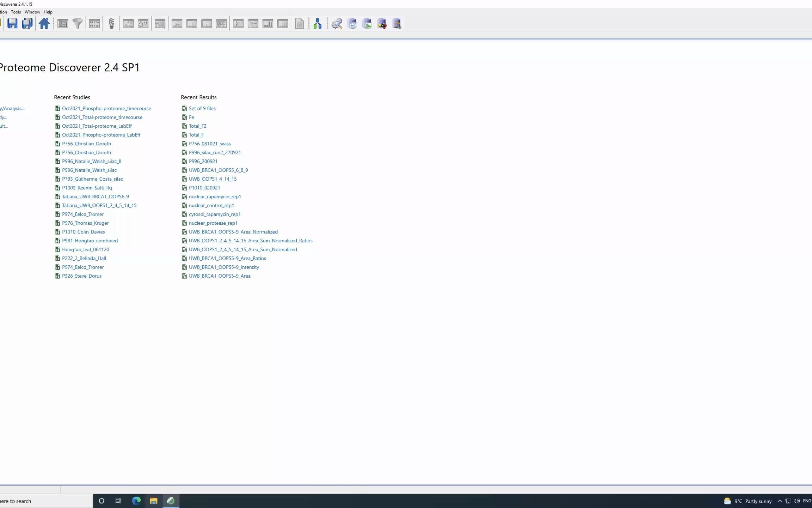Click the Spectrum viewer icon

pos(191,23)
